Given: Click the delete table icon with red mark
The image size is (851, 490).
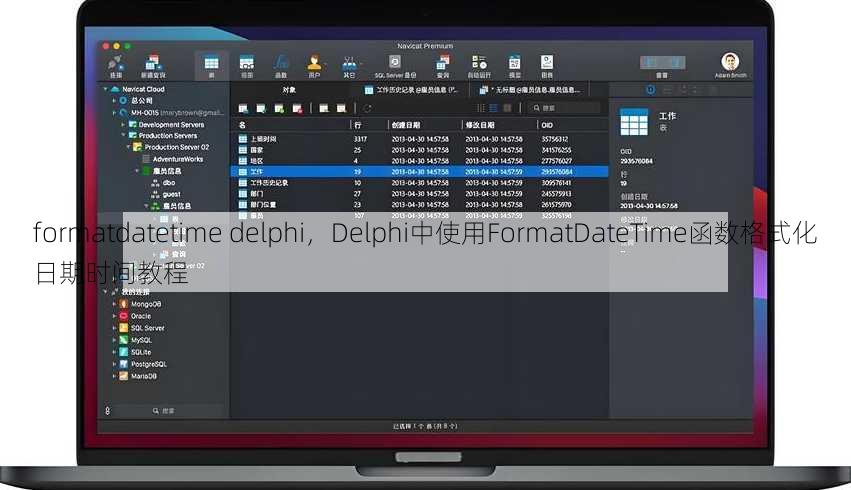Looking at the screenshot, I should [x=297, y=109].
